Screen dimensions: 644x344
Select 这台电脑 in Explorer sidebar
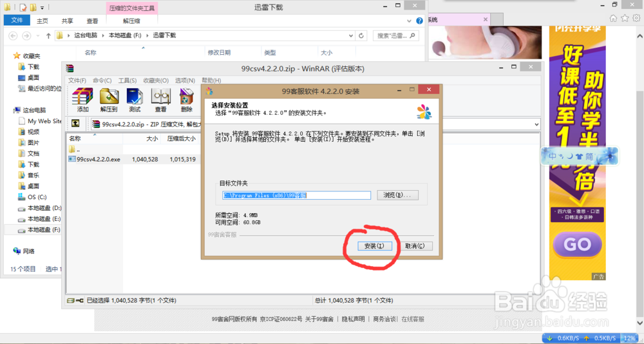[34, 110]
